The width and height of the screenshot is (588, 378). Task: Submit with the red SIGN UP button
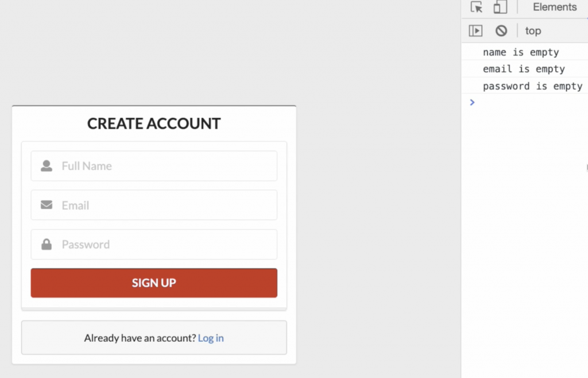pos(154,283)
